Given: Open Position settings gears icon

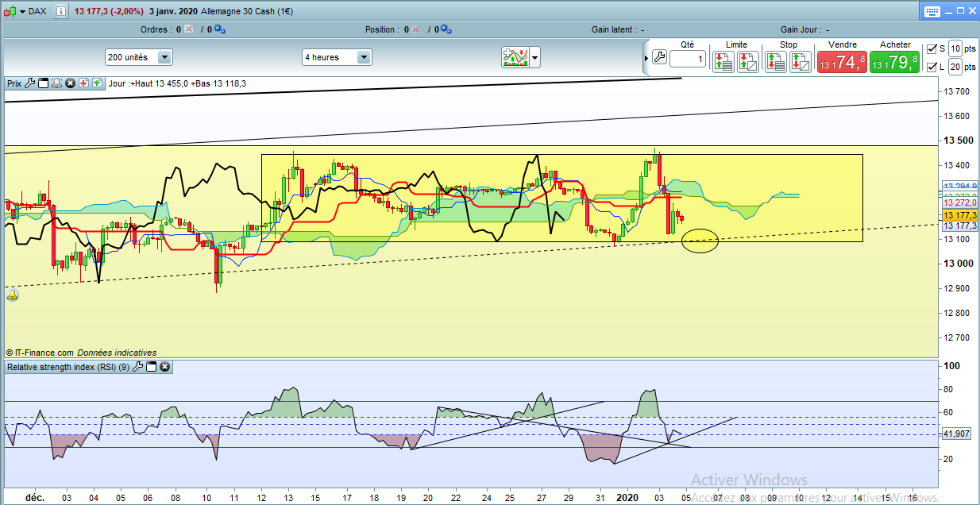Looking at the screenshot, I should click(x=446, y=29).
